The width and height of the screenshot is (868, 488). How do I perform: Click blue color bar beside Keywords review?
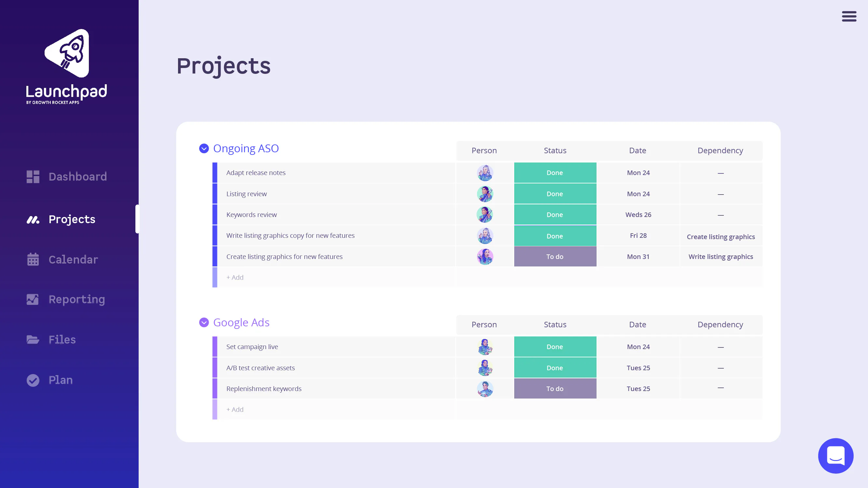[215, 215]
